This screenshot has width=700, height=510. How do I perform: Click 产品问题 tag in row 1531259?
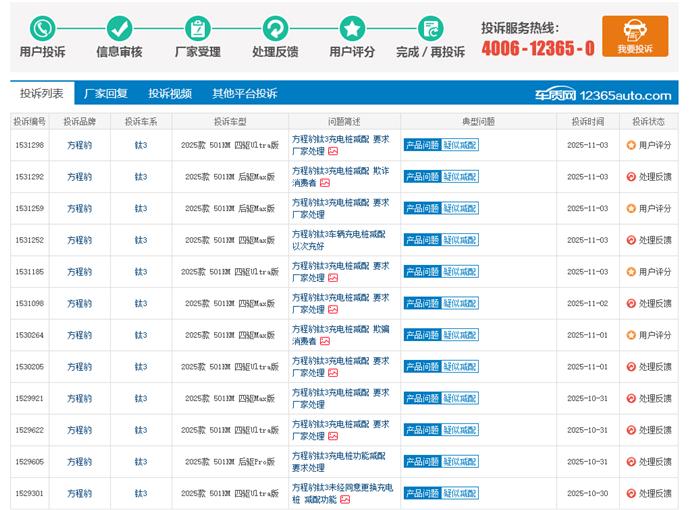[421, 208]
